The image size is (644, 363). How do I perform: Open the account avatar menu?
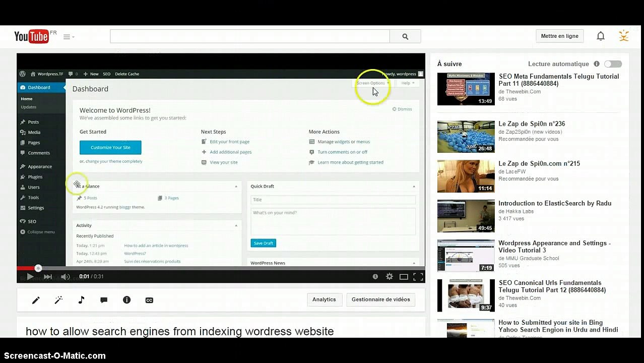click(624, 36)
